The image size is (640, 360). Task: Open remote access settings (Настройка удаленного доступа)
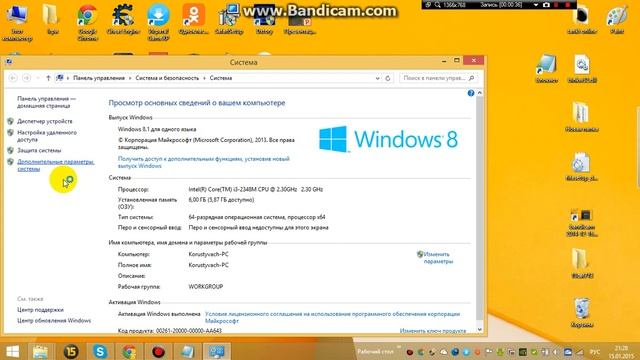47,136
